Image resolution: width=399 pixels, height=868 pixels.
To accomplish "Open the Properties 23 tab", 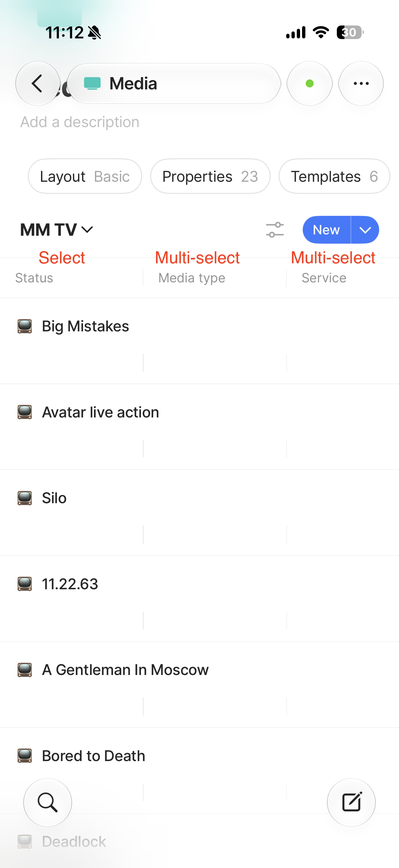I will click(x=210, y=176).
